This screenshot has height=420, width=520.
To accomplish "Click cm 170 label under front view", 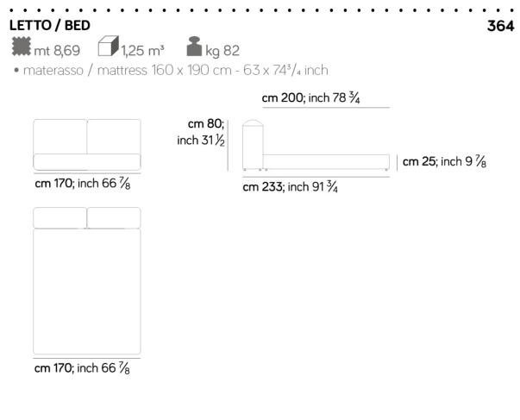I will tap(83, 183).
